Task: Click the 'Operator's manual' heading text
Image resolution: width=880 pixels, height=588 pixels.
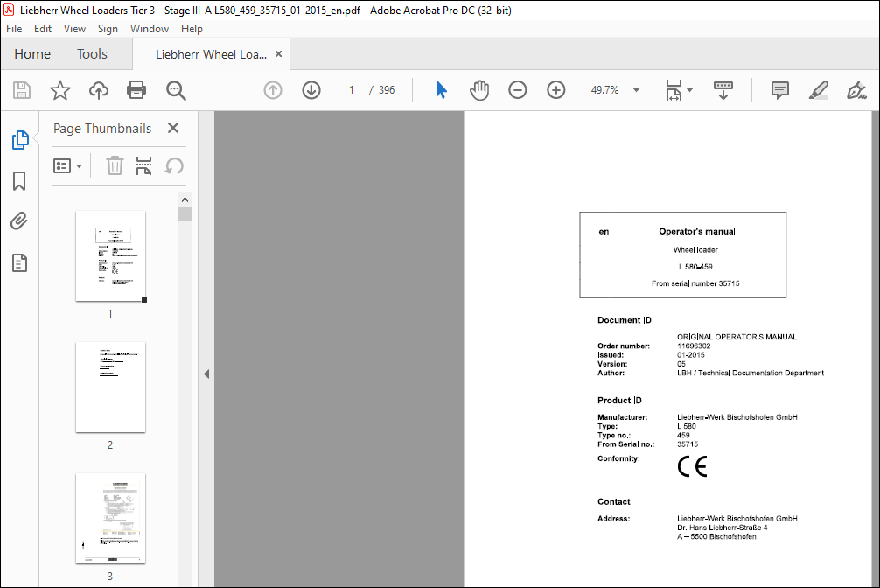Action: tap(697, 231)
